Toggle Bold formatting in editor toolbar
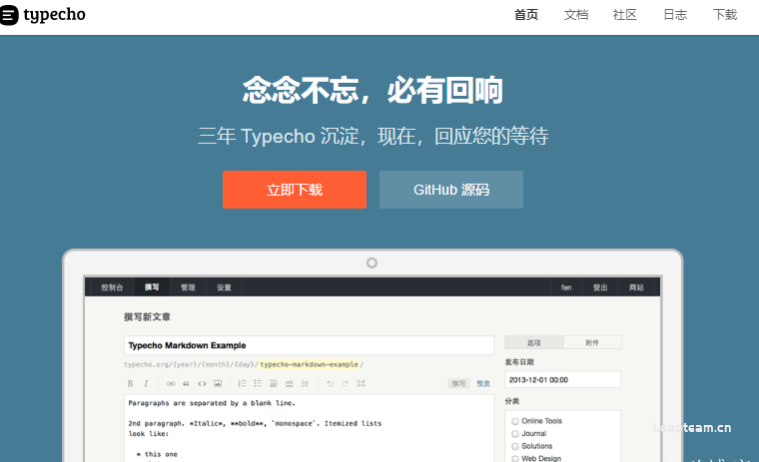Image resolution: width=759 pixels, height=462 pixels. point(130,384)
